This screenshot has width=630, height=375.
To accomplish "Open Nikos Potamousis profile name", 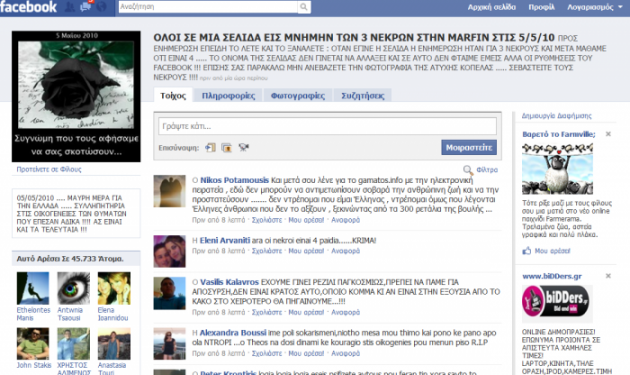I will point(234,180).
